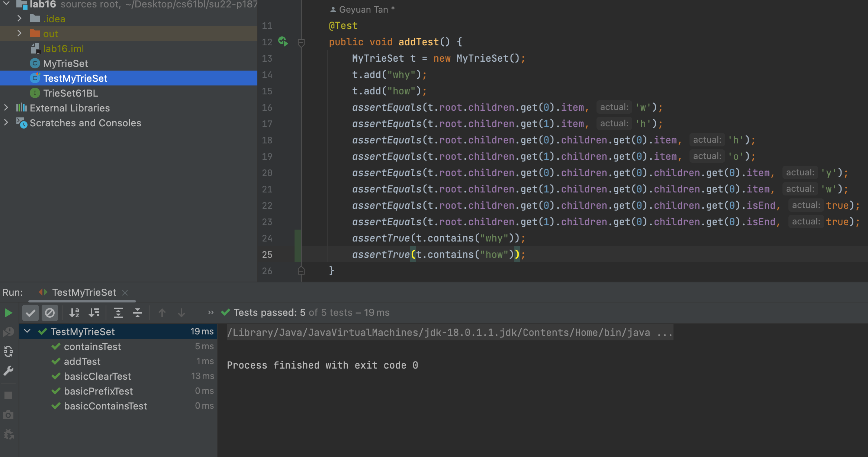
Task: Toggle Show Ignored tests filter
Action: tap(50, 313)
